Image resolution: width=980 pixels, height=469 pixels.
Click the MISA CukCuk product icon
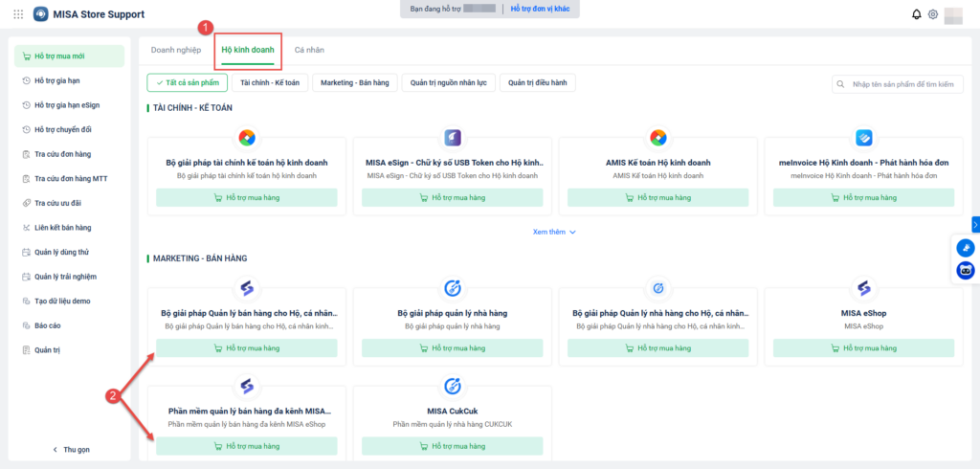[x=453, y=387]
